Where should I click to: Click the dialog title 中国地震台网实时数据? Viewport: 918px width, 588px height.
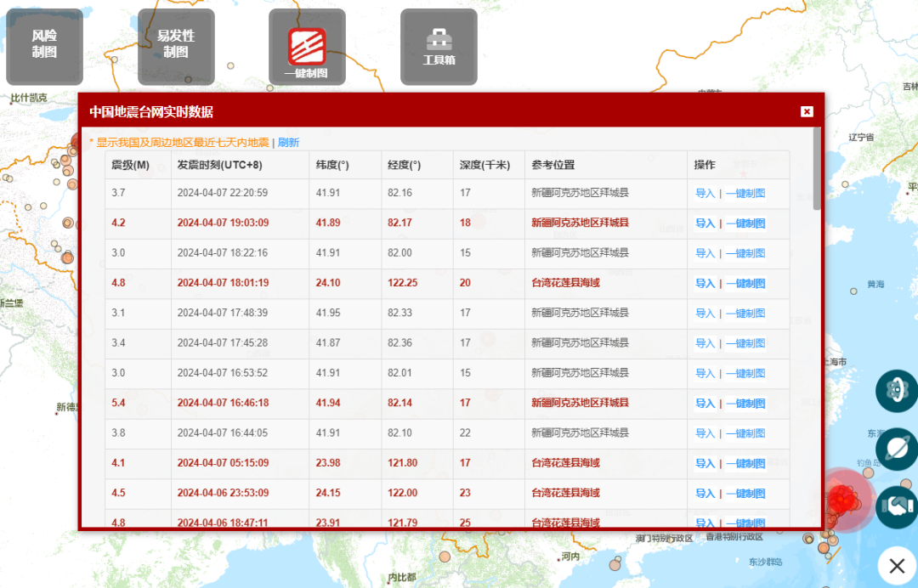(x=151, y=112)
